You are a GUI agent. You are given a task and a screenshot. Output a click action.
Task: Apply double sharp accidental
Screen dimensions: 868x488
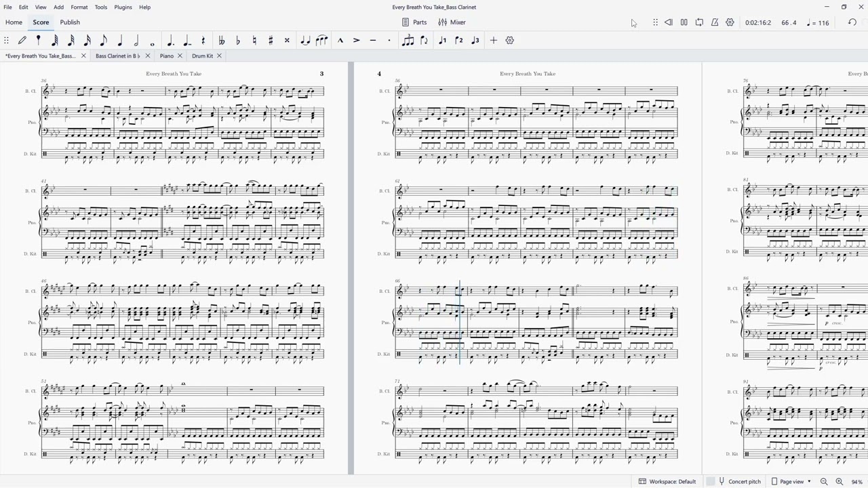pyautogui.click(x=287, y=41)
